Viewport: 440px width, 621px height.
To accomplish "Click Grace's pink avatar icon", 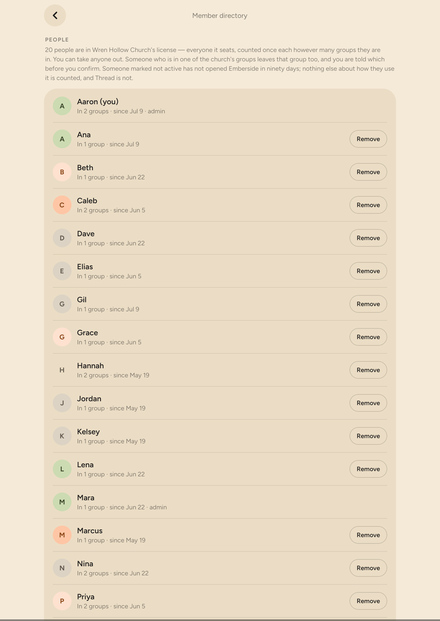I will click(x=62, y=337).
